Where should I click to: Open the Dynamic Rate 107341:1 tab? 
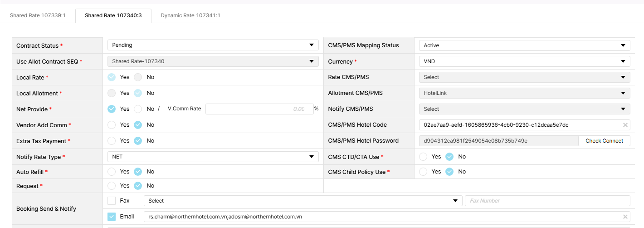[190, 15]
